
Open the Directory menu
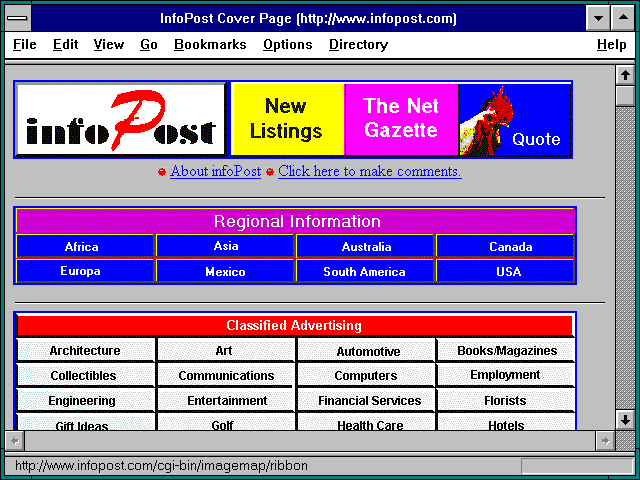358,44
